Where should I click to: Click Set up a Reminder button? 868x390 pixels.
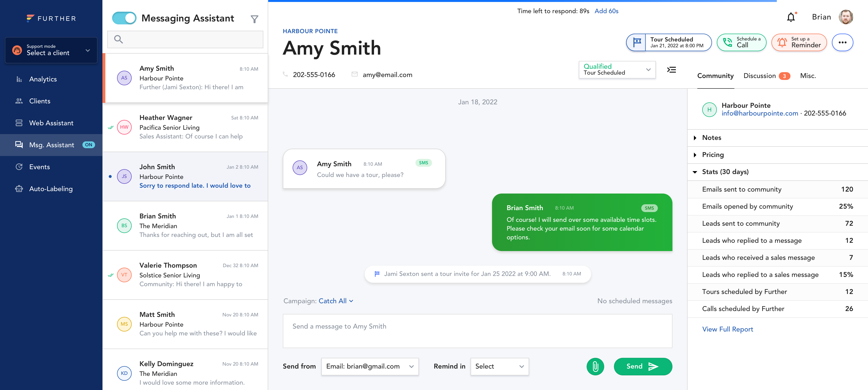[x=799, y=42]
